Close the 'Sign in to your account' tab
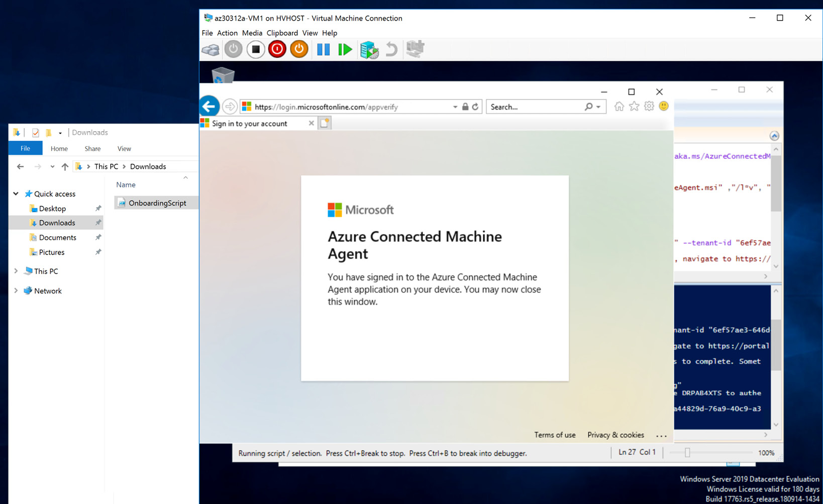 [311, 123]
